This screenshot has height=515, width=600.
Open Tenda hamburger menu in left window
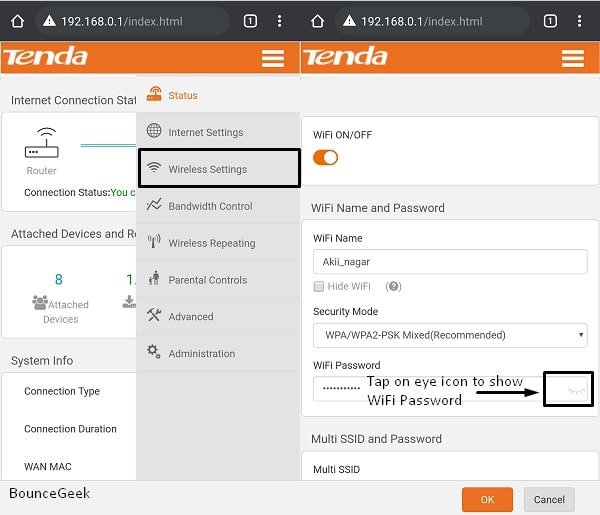tap(273, 59)
